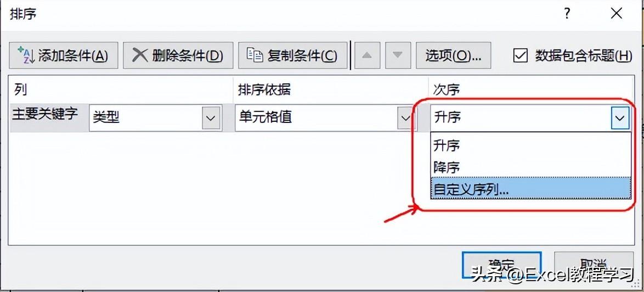Click the 主要关键字 row label
Viewport: 644px width, 292px height.
tap(45, 114)
